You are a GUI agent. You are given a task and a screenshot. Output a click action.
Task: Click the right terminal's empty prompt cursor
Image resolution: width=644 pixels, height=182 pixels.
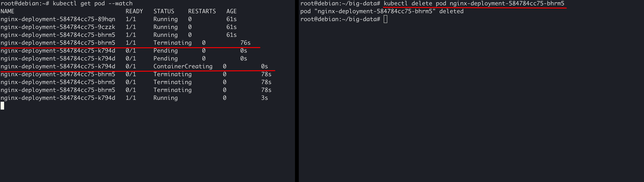click(385, 19)
